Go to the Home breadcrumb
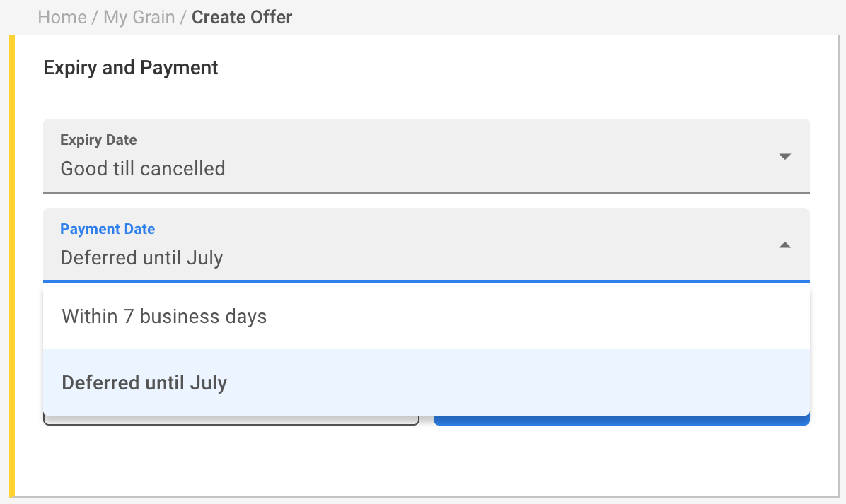846x504 pixels. (x=62, y=18)
